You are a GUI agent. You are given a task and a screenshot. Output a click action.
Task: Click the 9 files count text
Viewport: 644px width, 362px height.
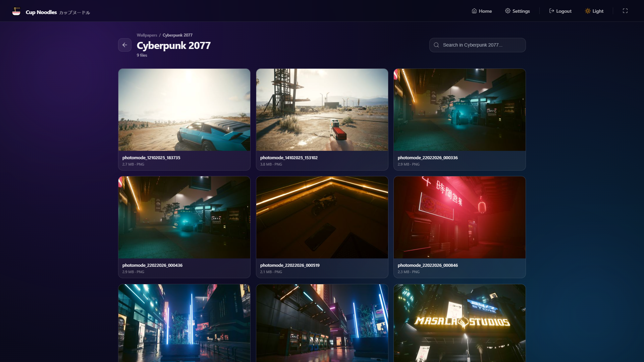coord(142,55)
